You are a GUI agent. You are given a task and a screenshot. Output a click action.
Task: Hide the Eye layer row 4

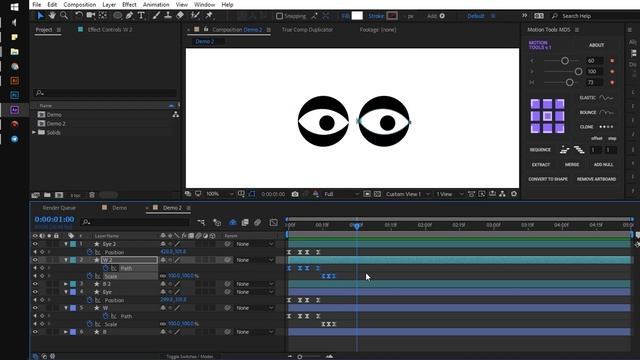35,292
